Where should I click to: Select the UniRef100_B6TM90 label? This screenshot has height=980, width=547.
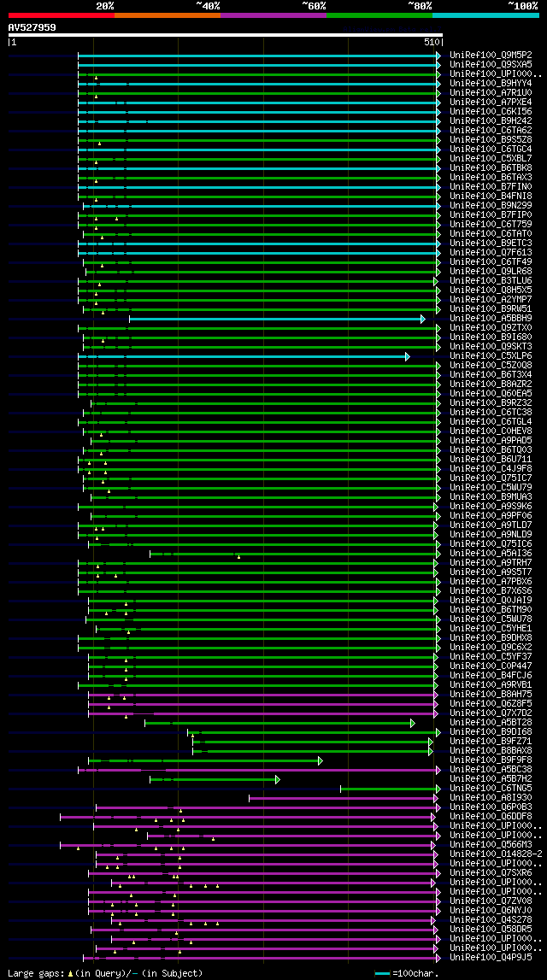491,610
